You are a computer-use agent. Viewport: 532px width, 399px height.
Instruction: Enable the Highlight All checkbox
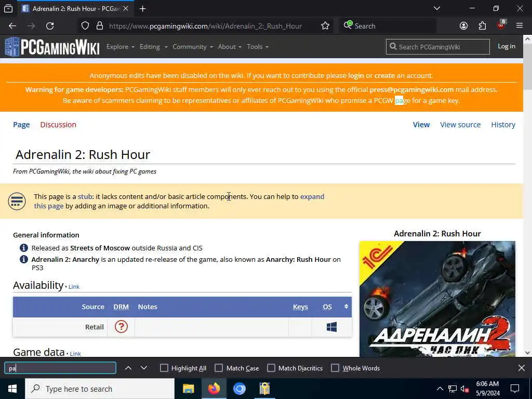point(164,368)
